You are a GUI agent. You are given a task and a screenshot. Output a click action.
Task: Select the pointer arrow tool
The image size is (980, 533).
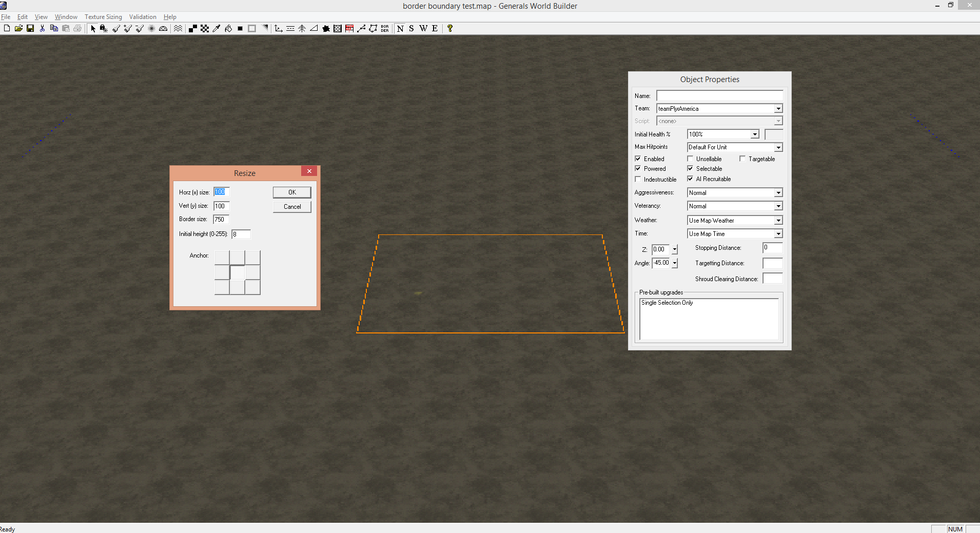(93, 28)
